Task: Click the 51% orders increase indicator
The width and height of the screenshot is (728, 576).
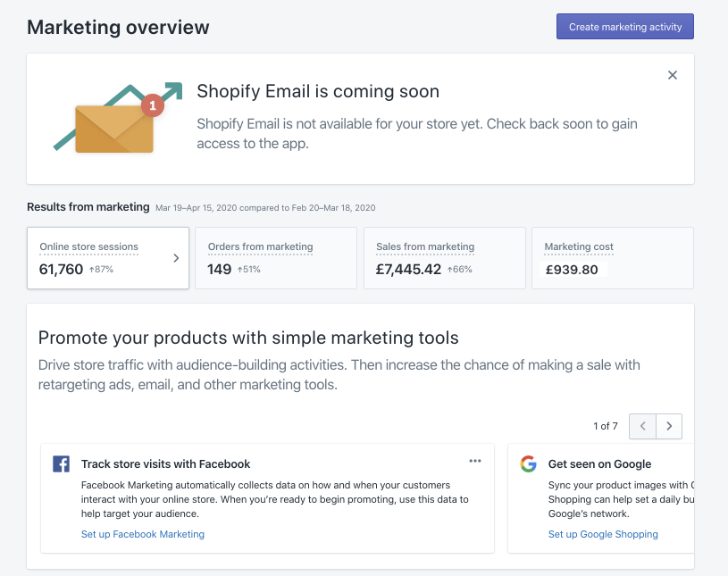Action: (x=249, y=269)
